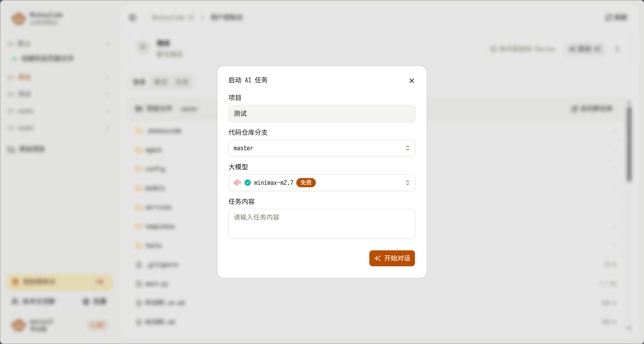Click the 代码仓库分支 label

248,132
